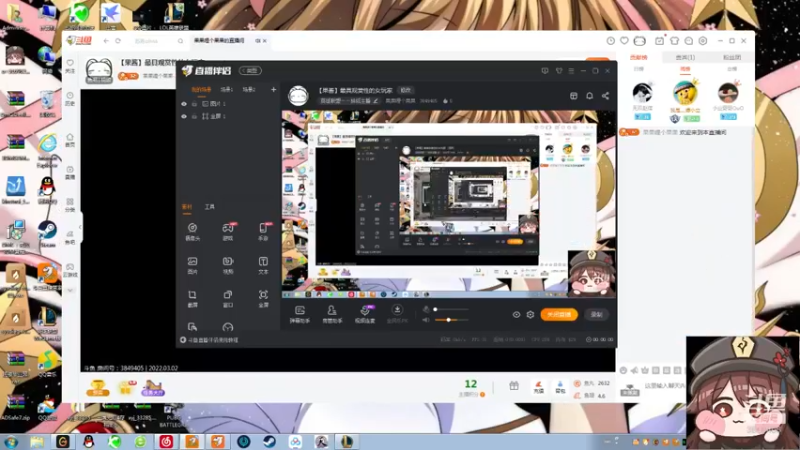Collapse the Douyu sidebar with the edge handle
Viewport: 800px width, 450px height.
80,227
